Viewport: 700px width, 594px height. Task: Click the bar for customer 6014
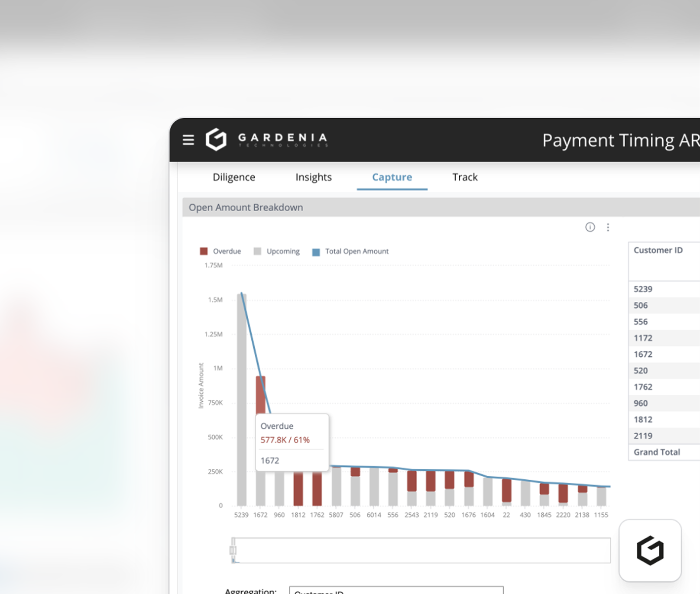pyautogui.click(x=374, y=486)
